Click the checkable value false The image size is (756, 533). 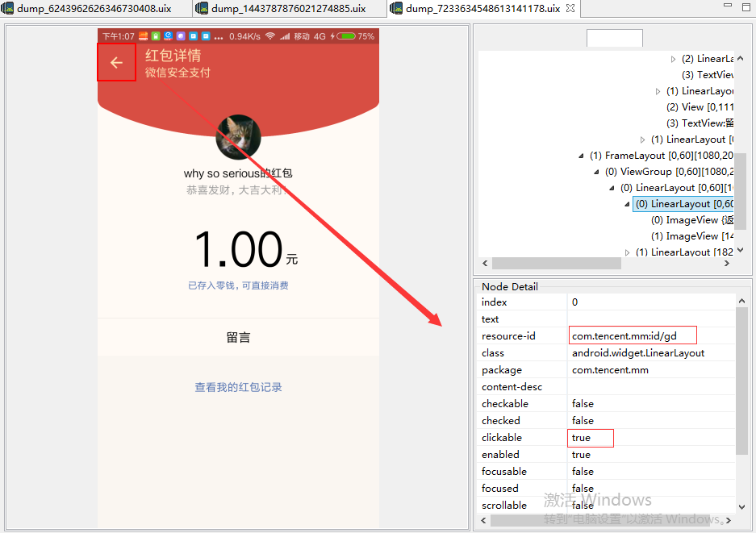pyautogui.click(x=583, y=403)
